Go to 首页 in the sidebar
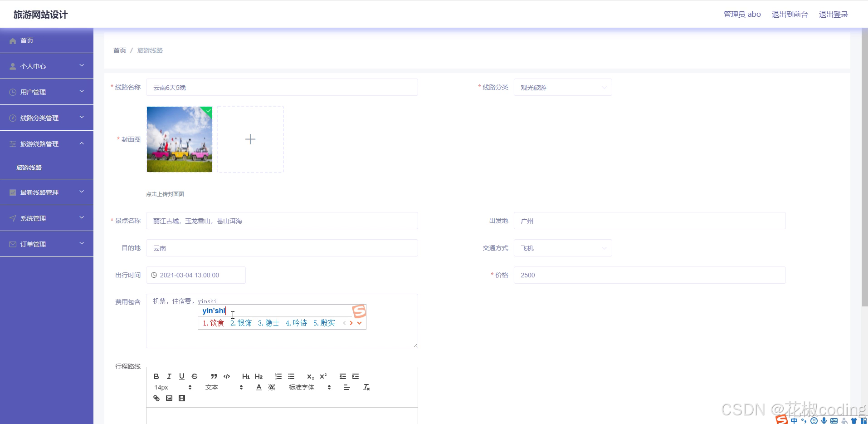The height and width of the screenshot is (424, 868). (x=47, y=40)
